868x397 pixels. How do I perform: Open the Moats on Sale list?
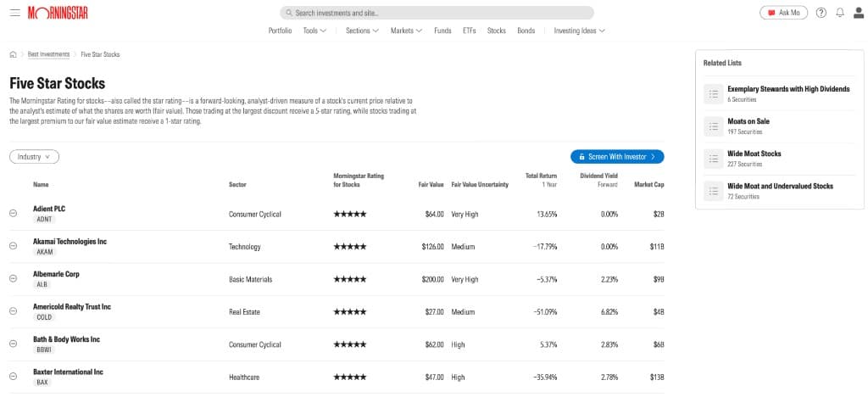pyautogui.click(x=748, y=121)
